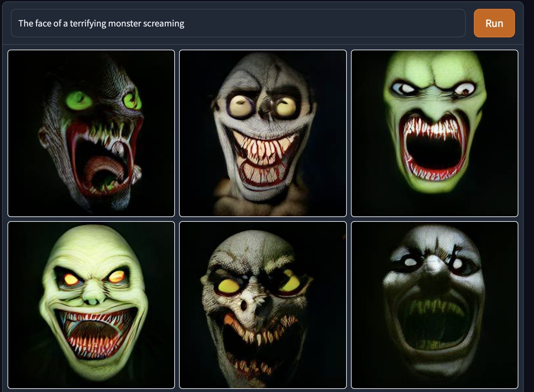Click the ear of the top-left green-eyed monster
This screenshot has width=534, height=392.
tap(43, 138)
